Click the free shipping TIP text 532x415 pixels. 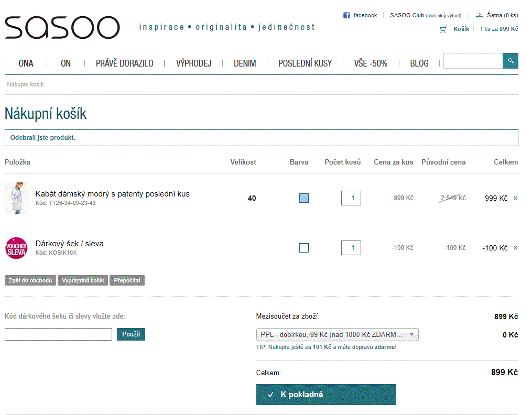pyautogui.click(x=326, y=347)
